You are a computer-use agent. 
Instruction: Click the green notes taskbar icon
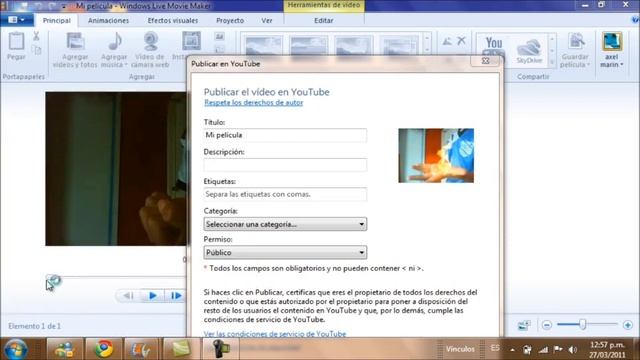click(x=181, y=349)
